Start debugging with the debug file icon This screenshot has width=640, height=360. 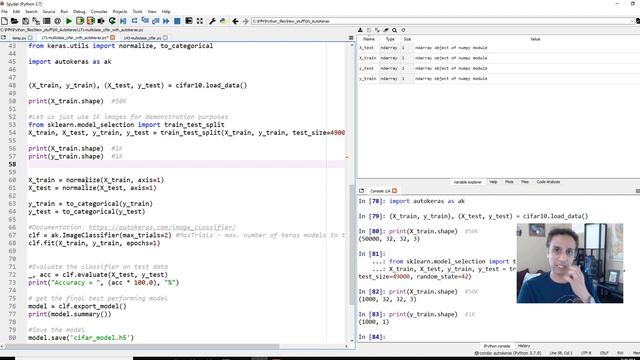pyautogui.click(x=123, y=21)
